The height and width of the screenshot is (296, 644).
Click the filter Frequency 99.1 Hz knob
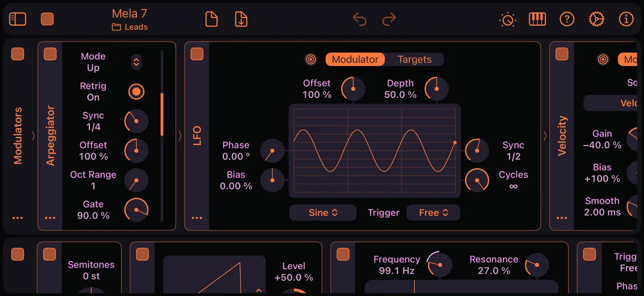[x=439, y=264]
